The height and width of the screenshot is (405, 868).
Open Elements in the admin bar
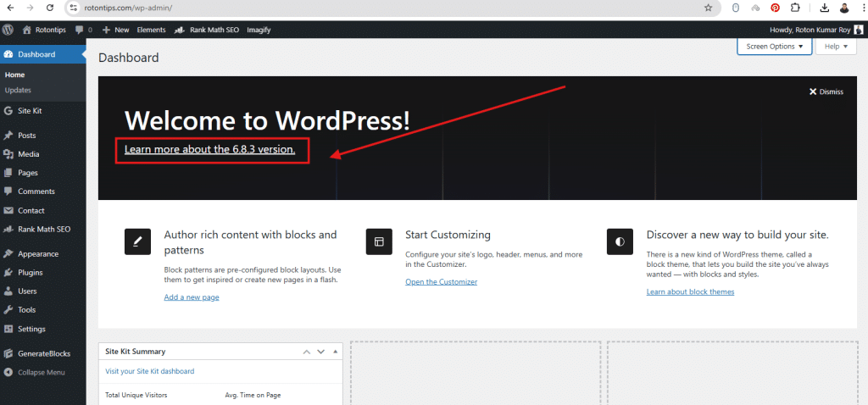151,30
